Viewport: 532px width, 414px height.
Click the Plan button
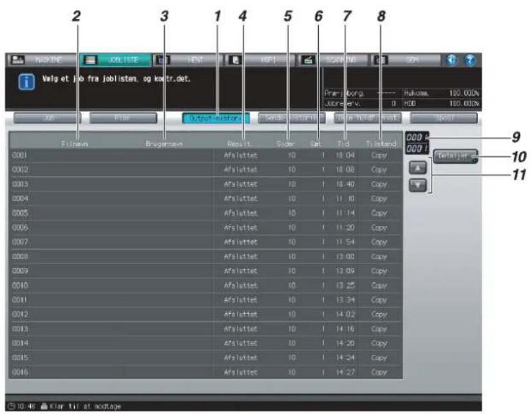[123, 118]
